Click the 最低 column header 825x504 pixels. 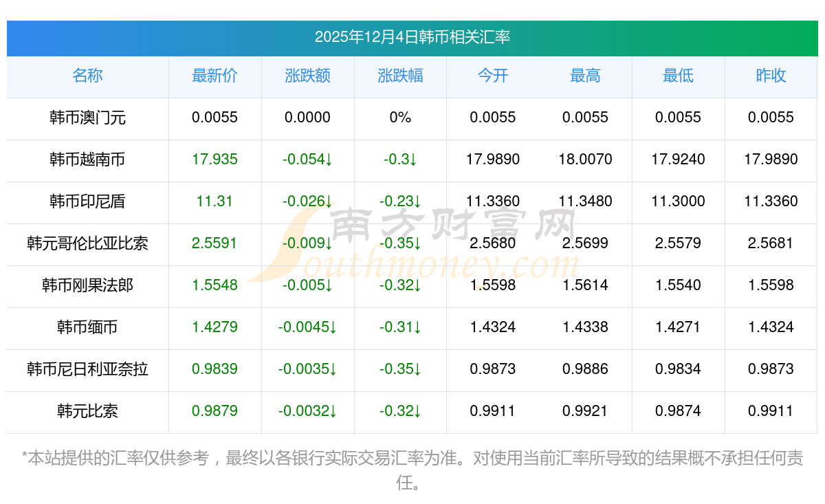[x=678, y=76]
